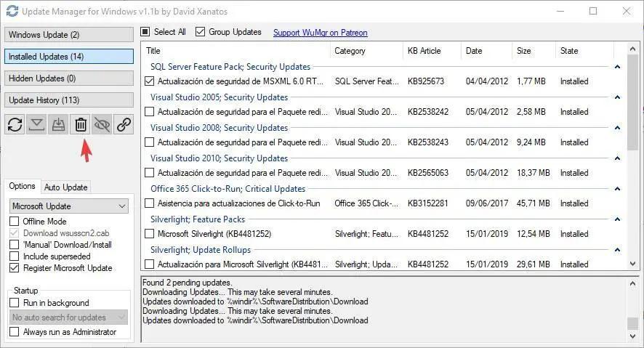Click the trash uninstall updates icon

[81, 125]
